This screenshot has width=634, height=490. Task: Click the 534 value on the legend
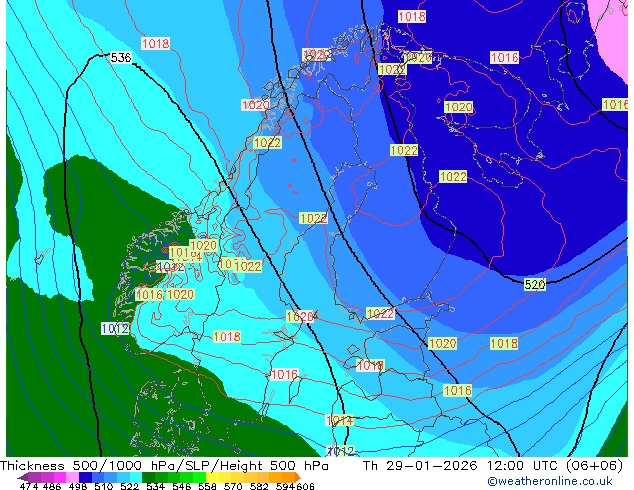155,486
